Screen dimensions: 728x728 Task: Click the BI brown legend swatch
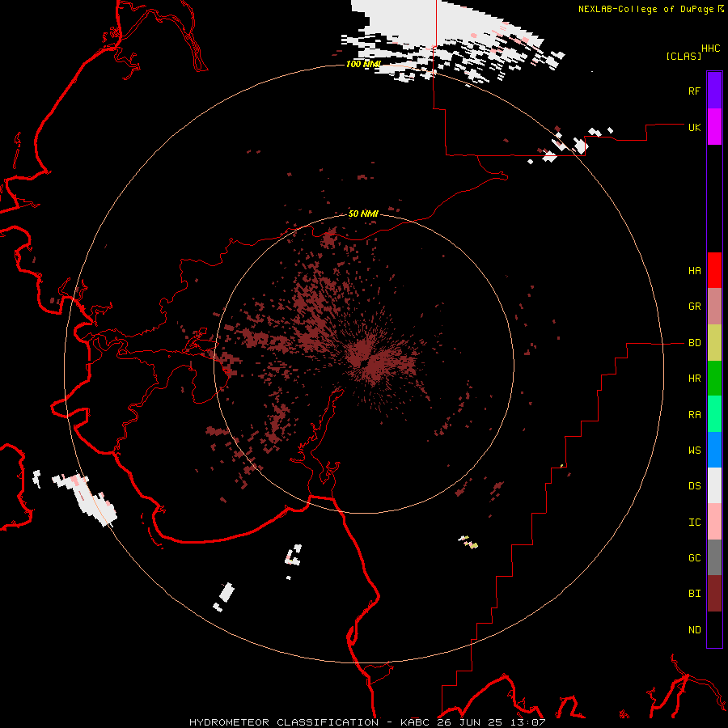(x=714, y=594)
